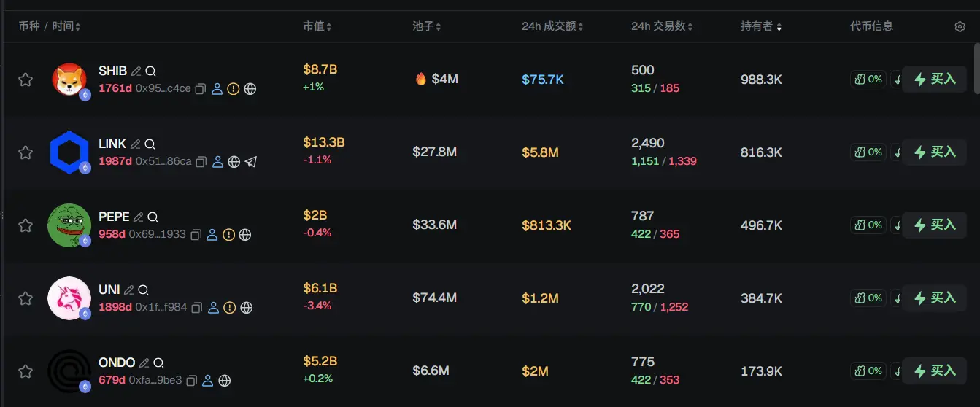Add PEPE to favorites with star
The image size is (980, 407).
[x=26, y=225]
